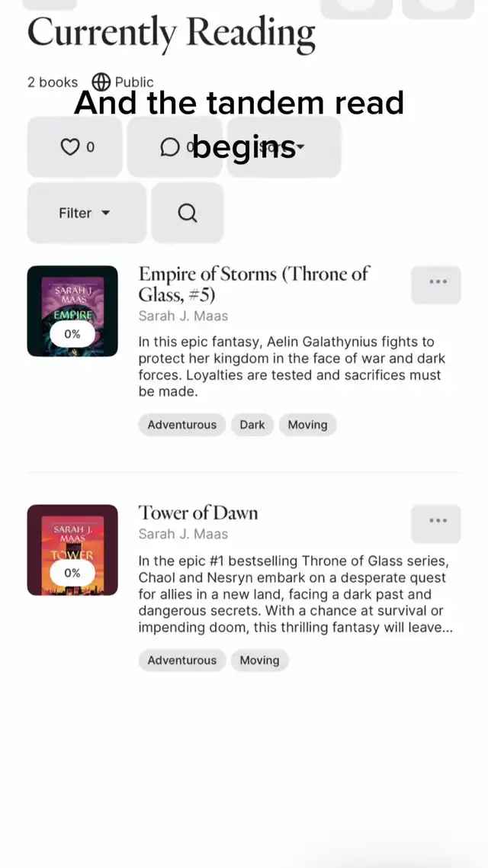Open the Empire of Storms title link
The height and width of the screenshot is (868, 488).
click(x=253, y=284)
